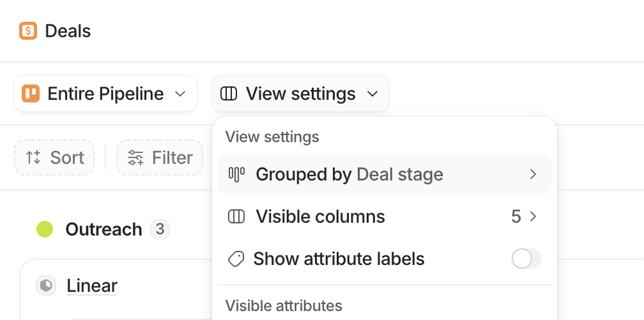Click the Visible columns icon in menu
The image size is (644, 320).
(236, 216)
